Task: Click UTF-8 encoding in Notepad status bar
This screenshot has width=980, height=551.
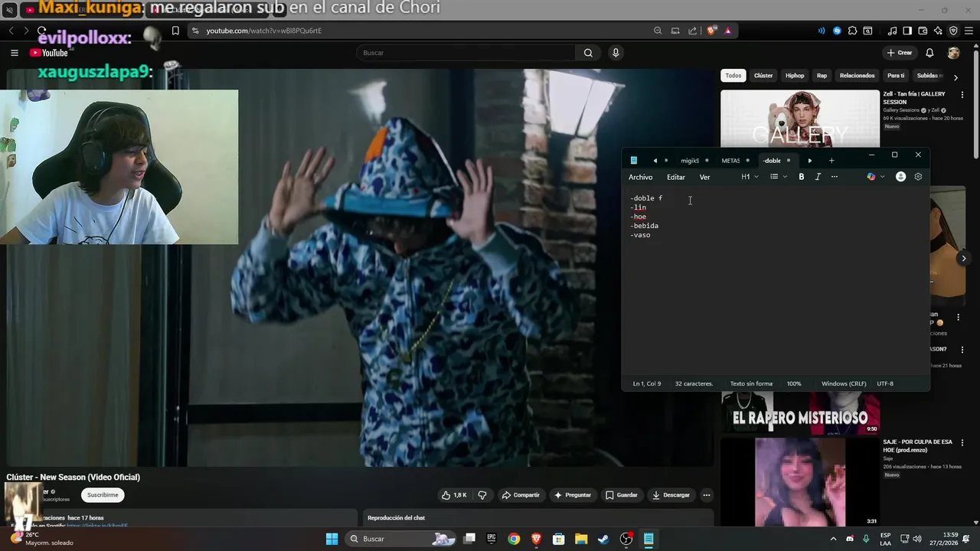Action: pyautogui.click(x=885, y=383)
